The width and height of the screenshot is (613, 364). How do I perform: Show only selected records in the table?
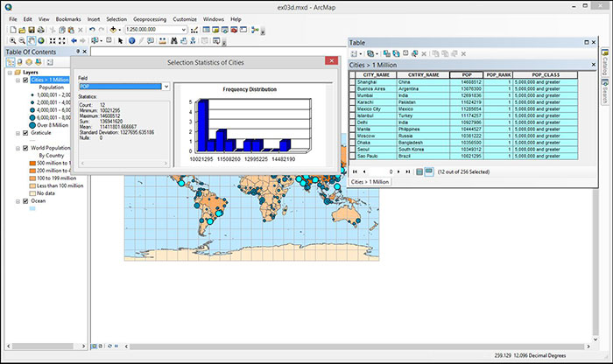429,171
